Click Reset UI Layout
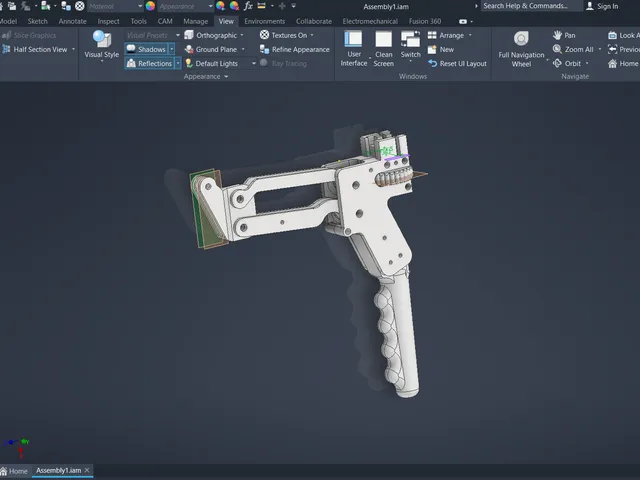The image size is (640, 480). point(458,64)
